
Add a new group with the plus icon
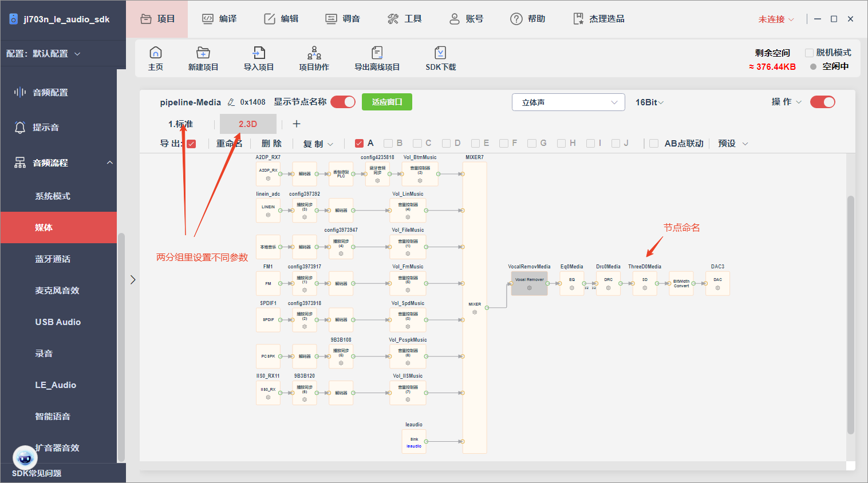296,124
